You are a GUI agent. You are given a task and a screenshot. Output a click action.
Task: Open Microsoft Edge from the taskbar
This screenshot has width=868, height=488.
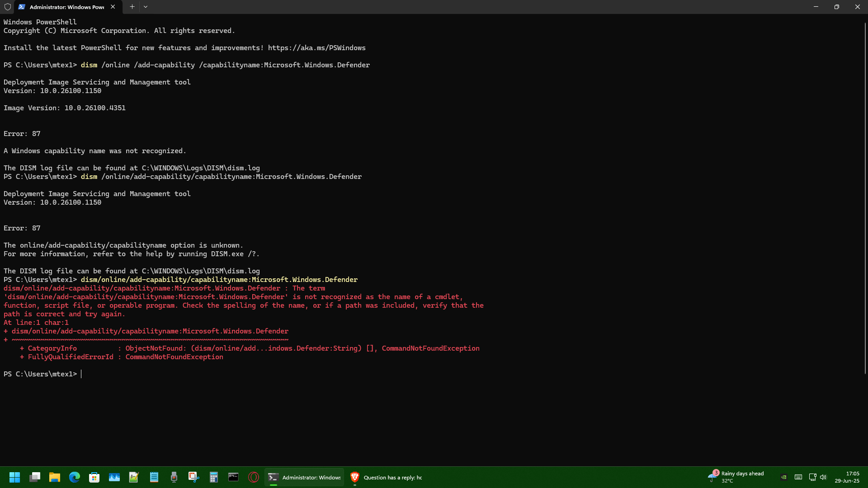tap(75, 477)
